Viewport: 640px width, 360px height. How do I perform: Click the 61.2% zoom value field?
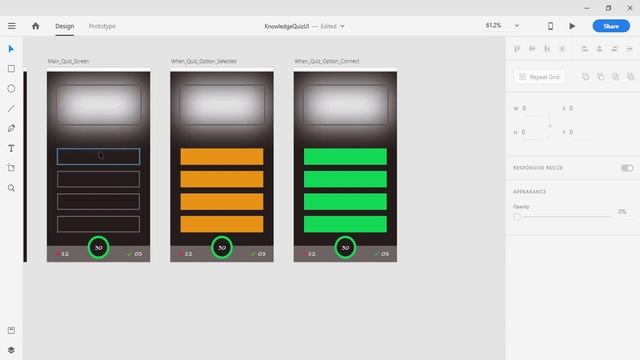pyautogui.click(x=493, y=26)
